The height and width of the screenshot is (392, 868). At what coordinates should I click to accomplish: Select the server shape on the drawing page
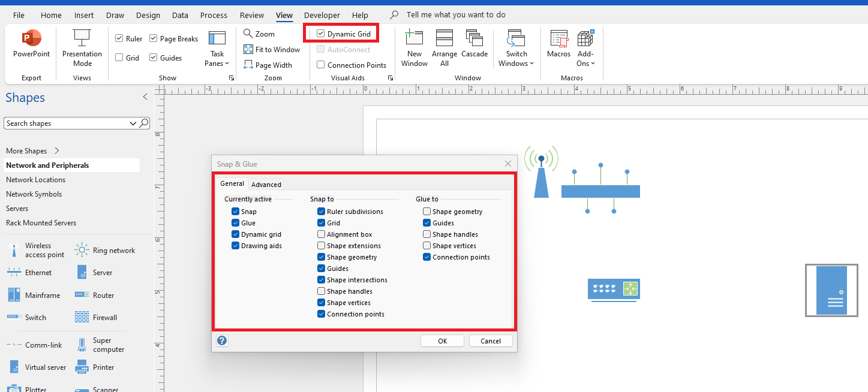tap(831, 290)
